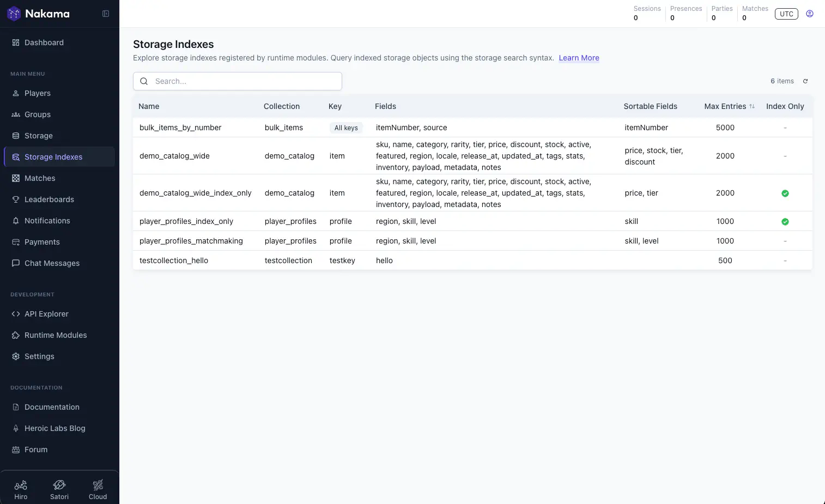Click the user profile icon
This screenshot has width=825, height=504.
click(810, 14)
